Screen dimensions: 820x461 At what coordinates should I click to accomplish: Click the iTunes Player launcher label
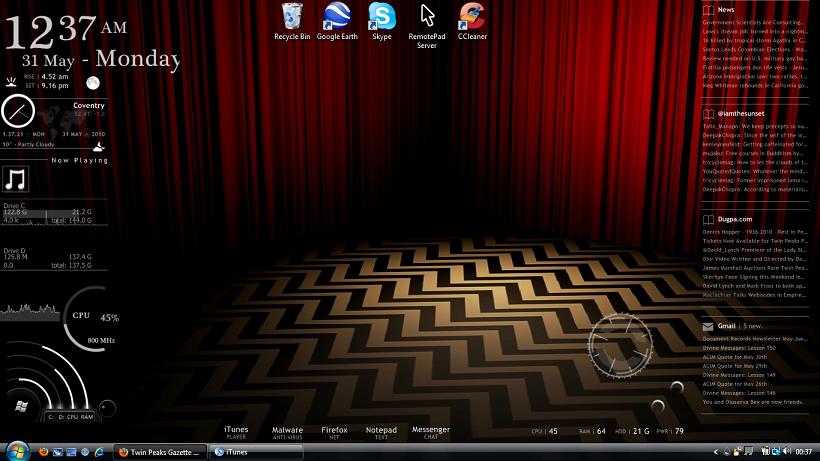236,432
